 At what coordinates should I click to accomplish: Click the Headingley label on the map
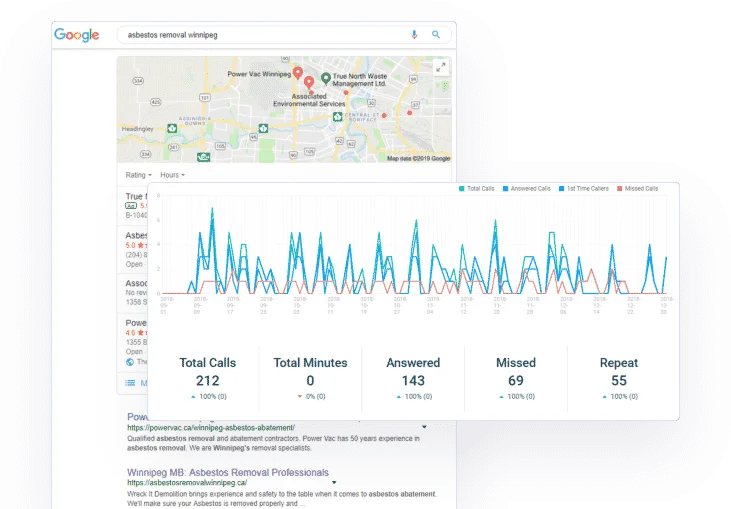pos(138,129)
